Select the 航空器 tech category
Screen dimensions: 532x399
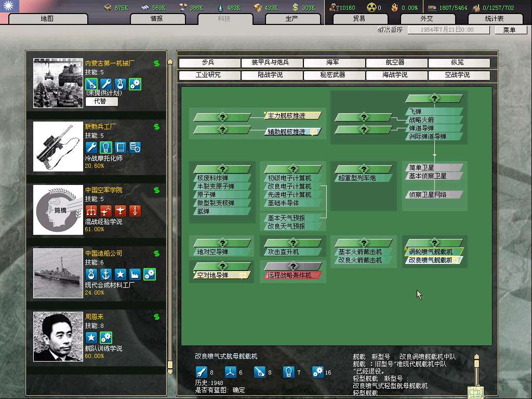(397, 63)
